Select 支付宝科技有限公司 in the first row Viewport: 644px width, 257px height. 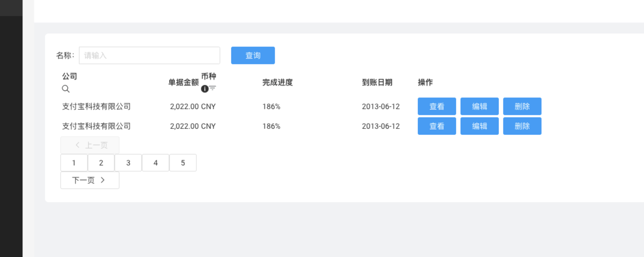pyautogui.click(x=96, y=106)
